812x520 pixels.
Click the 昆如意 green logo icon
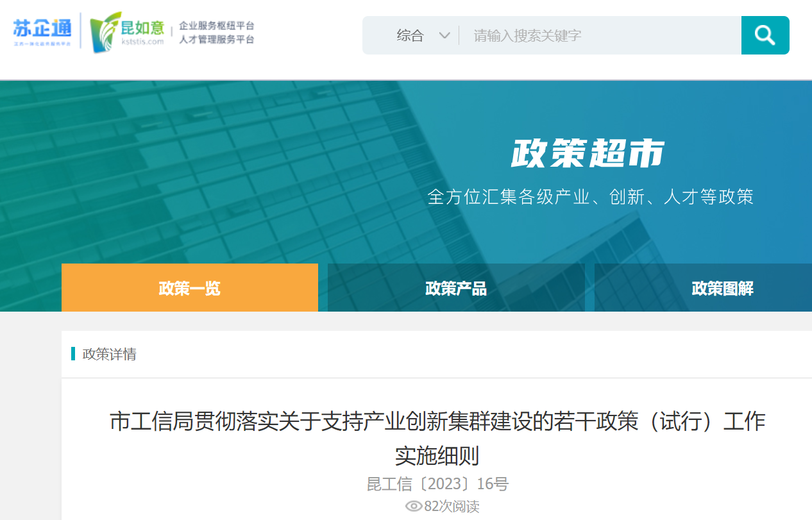104,32
